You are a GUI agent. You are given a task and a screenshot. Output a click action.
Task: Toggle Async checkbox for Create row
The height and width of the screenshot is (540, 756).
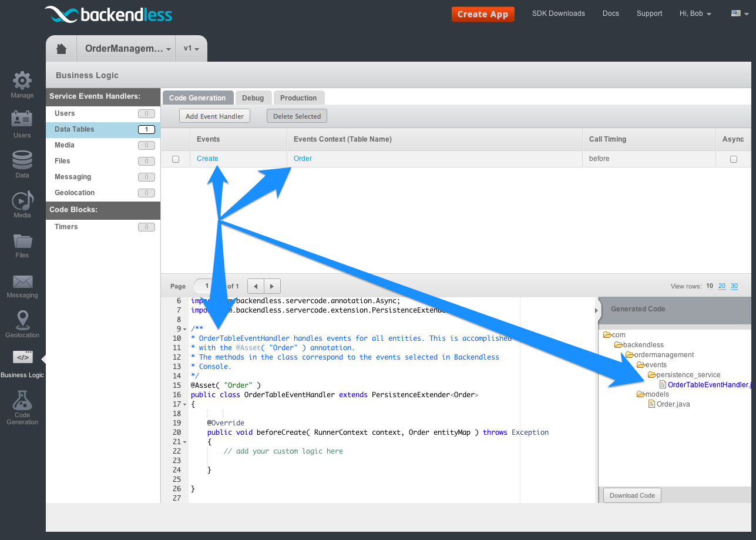(733, 159)
